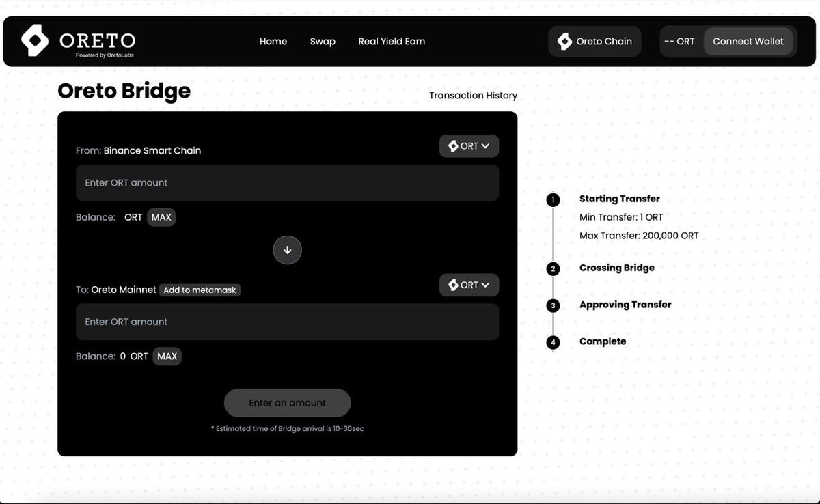Click the 'Approving Transfer' step label

click(625, 305)
